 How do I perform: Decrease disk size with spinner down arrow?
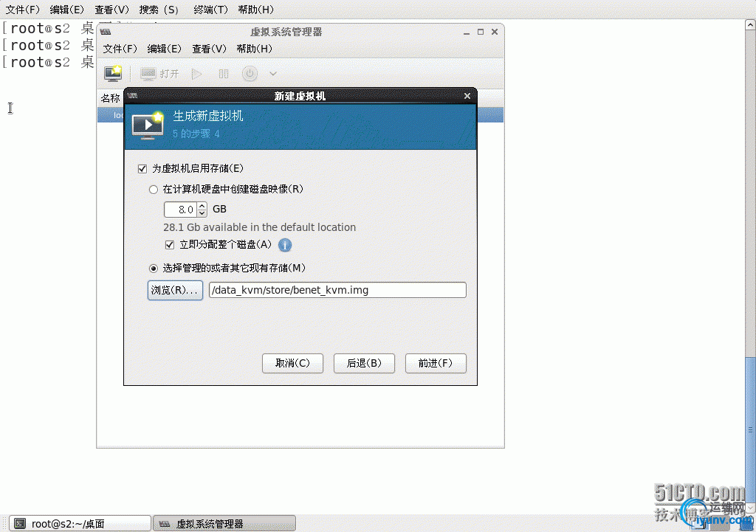202,213
